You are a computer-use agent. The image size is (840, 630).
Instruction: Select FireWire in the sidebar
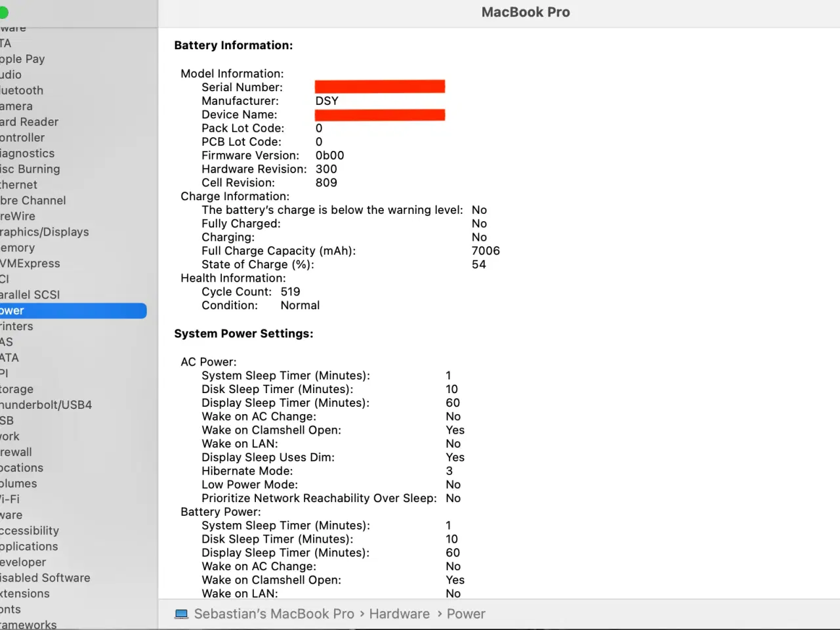click(18, 217)
